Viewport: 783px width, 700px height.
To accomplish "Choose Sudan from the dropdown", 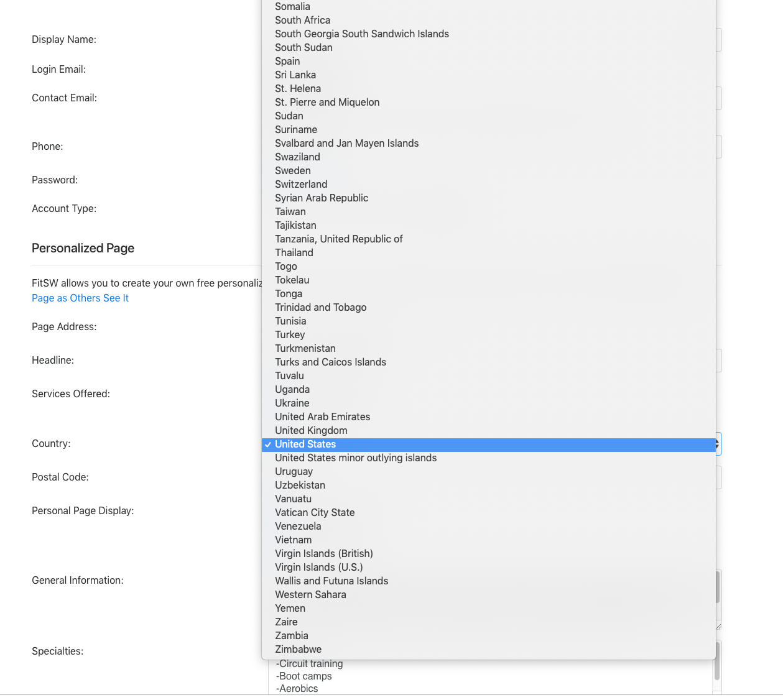I will (x=489, y=116).
